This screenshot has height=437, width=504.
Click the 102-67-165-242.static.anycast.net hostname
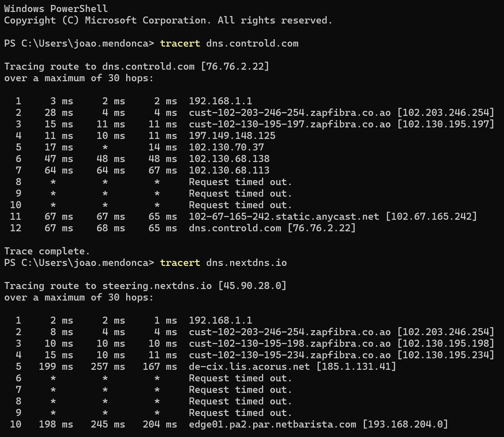(x=284, y=217)
